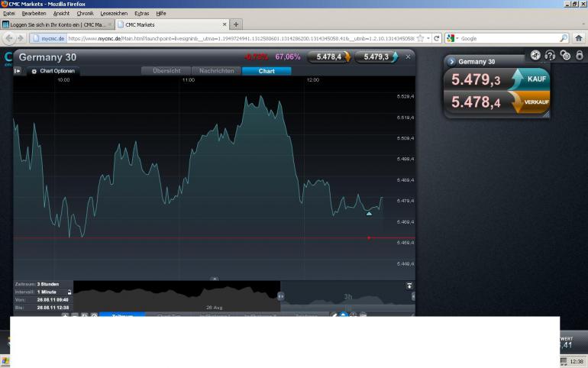Open the Extras menu
The width and height of the screenshot is (588, 368).
point(142,14)
